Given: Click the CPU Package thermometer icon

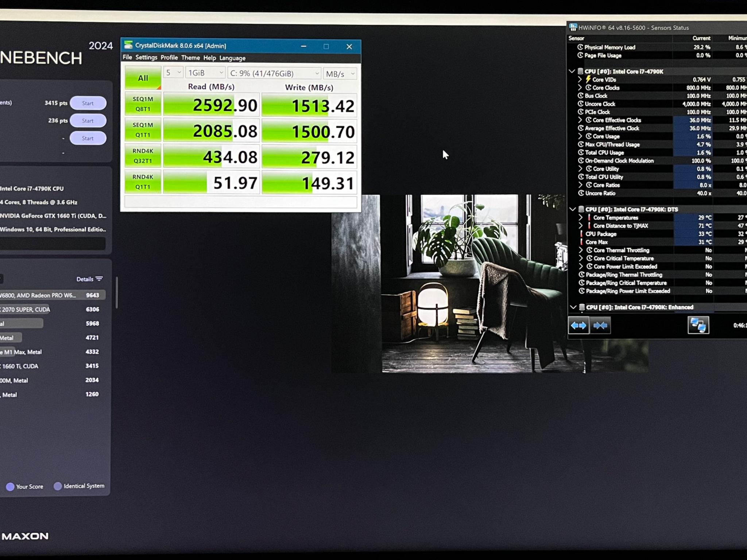Looking at the screenshot, I should point(581,234).
